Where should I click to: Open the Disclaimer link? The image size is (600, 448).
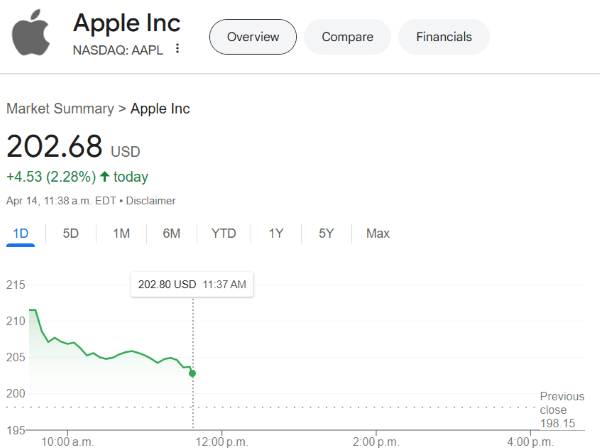click(x=152, y=200)
